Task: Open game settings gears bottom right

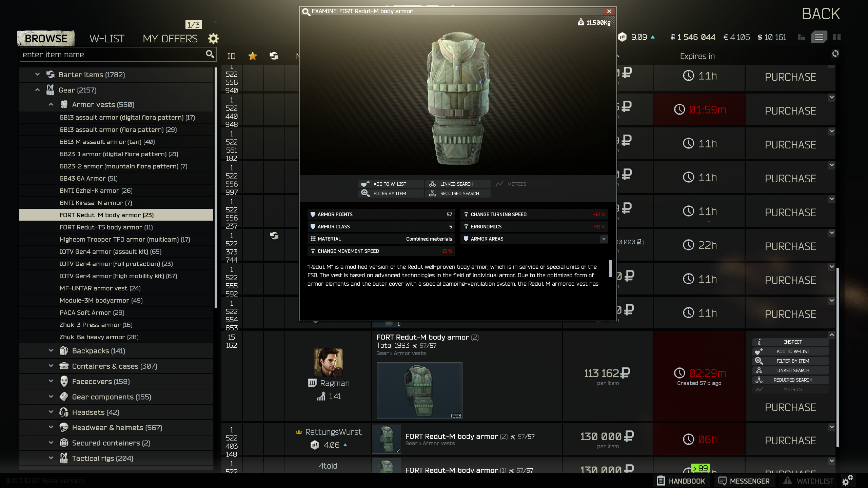Action: coord(848,481)
